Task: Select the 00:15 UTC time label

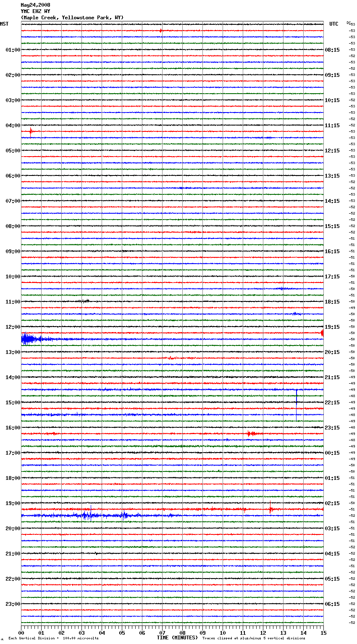Action: click(x=332, y=453)
